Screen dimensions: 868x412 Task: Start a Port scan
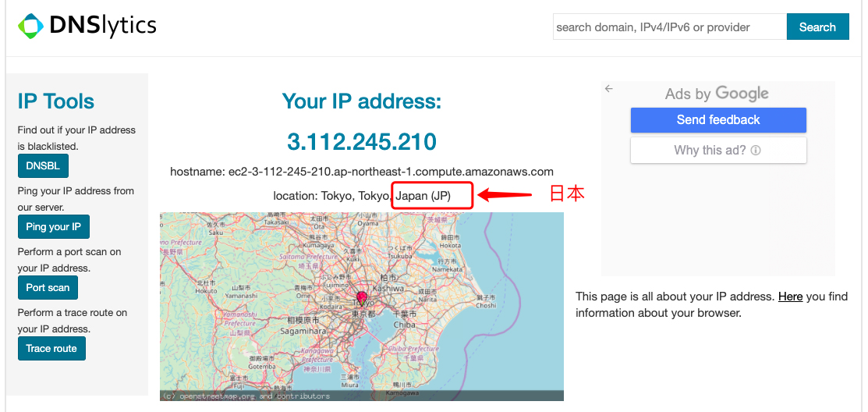point(48,288)
